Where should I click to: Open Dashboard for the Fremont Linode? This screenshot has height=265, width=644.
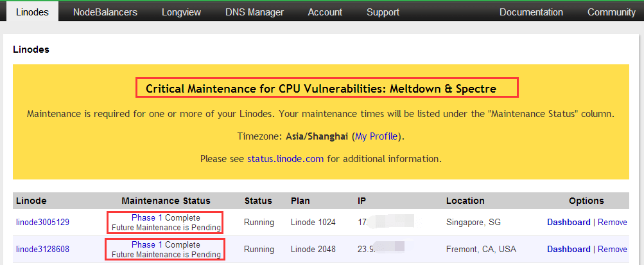pos(568,250)
